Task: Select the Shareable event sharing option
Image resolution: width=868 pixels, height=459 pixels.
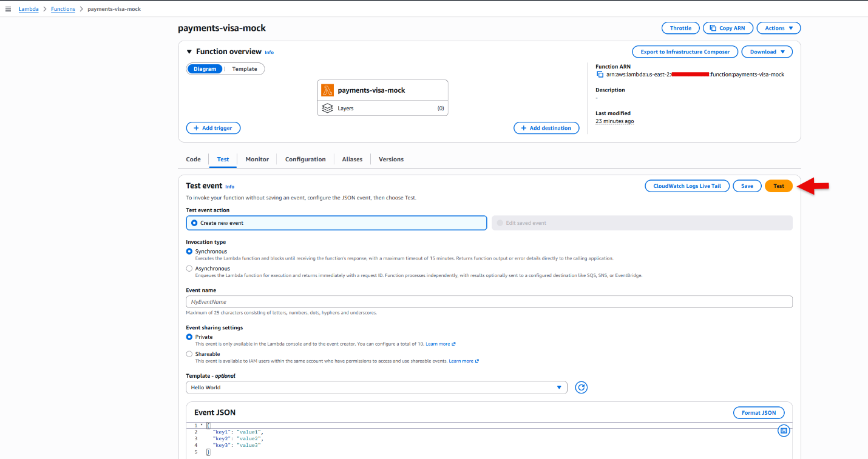Action: coord(189,354)
